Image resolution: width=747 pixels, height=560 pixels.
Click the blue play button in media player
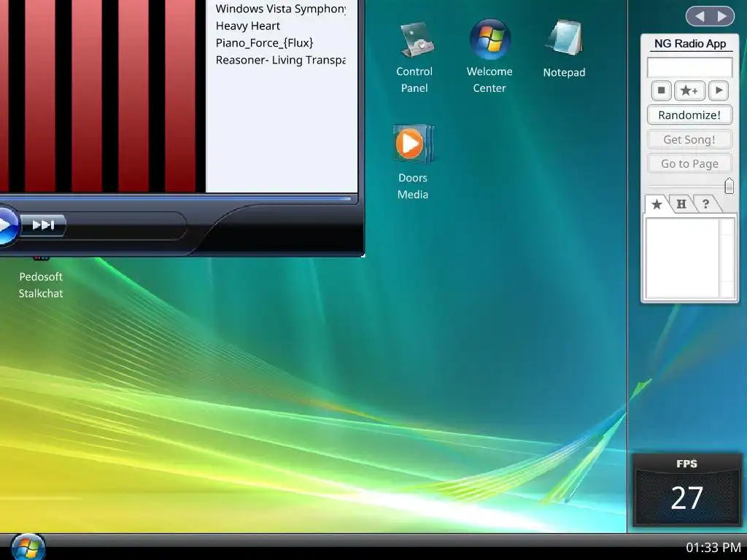5,225
